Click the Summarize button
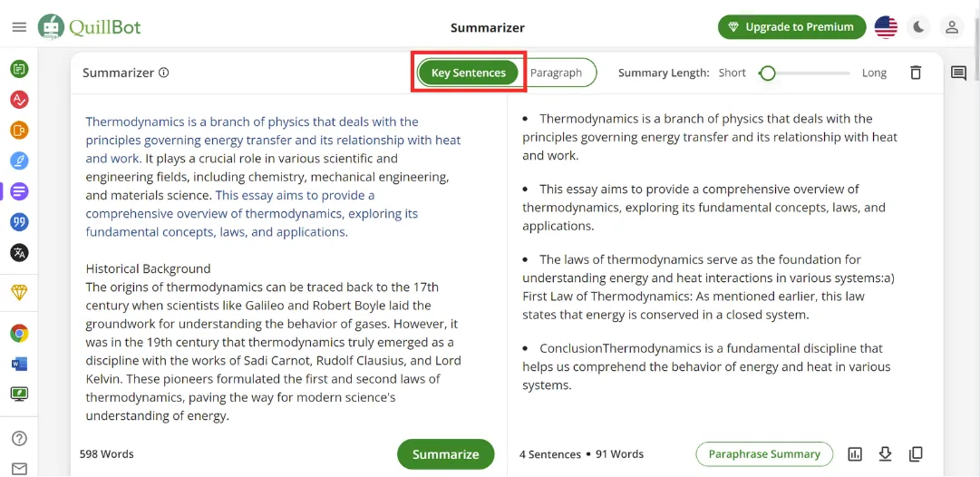Viewport: 980px width, 477px height. point(445,454)
